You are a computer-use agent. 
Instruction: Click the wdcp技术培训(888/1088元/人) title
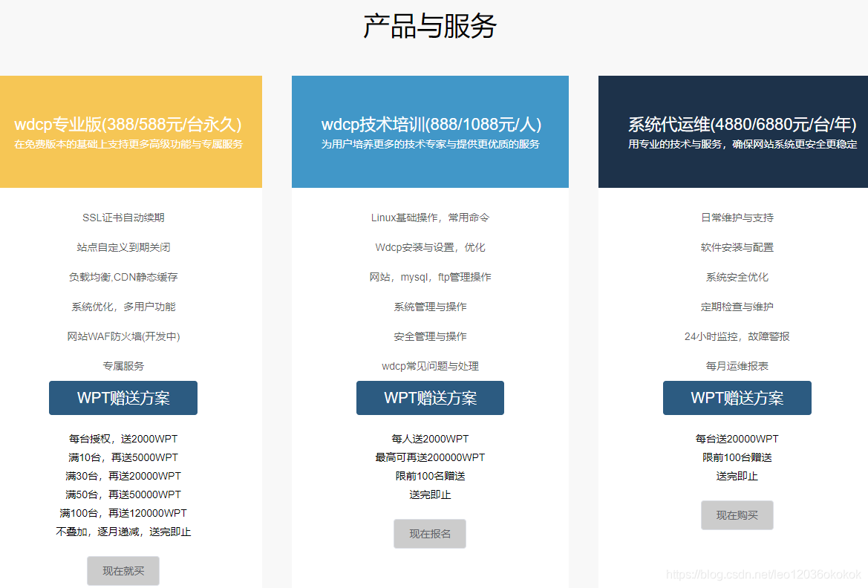431,124
